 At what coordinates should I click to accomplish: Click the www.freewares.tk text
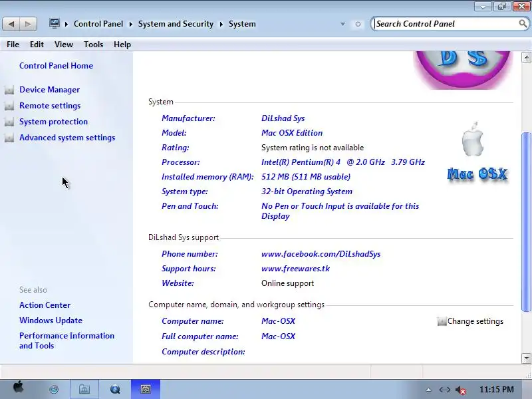[x=295, y=269]
